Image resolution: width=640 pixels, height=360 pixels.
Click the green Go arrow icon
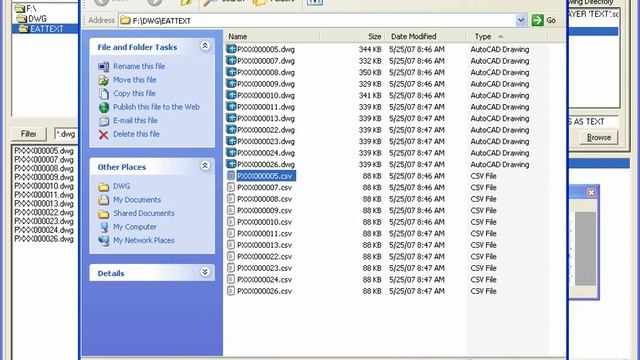[538, 20]
